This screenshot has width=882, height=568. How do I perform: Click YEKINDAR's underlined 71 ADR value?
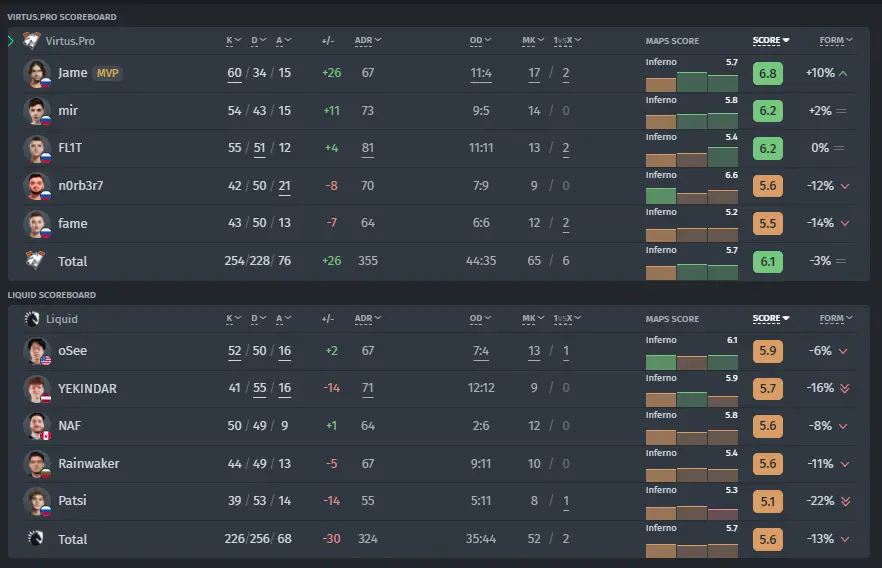[x=368, y=388]
